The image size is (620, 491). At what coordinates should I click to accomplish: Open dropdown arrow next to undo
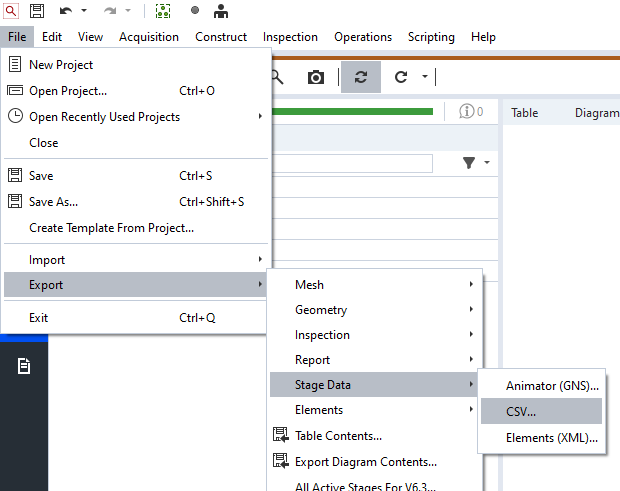(x=84, y=11)
